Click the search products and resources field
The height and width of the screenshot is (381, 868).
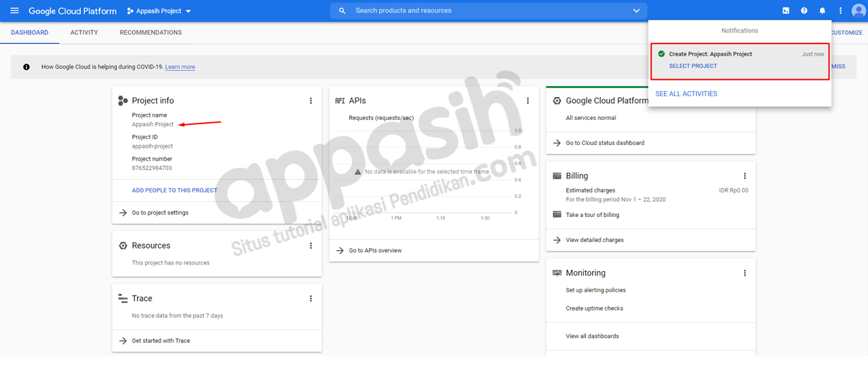pyautogui.click(x=488, y=11)
